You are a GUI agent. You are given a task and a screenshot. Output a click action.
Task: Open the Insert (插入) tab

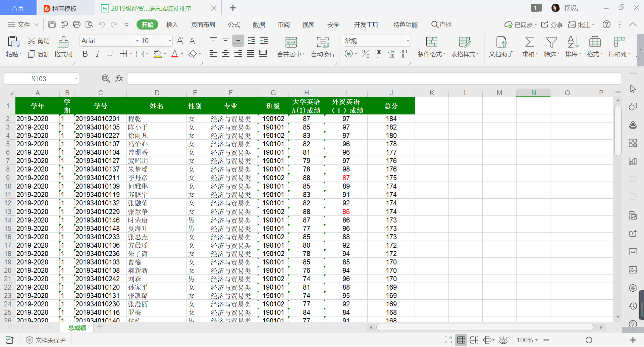coord(172,24)
